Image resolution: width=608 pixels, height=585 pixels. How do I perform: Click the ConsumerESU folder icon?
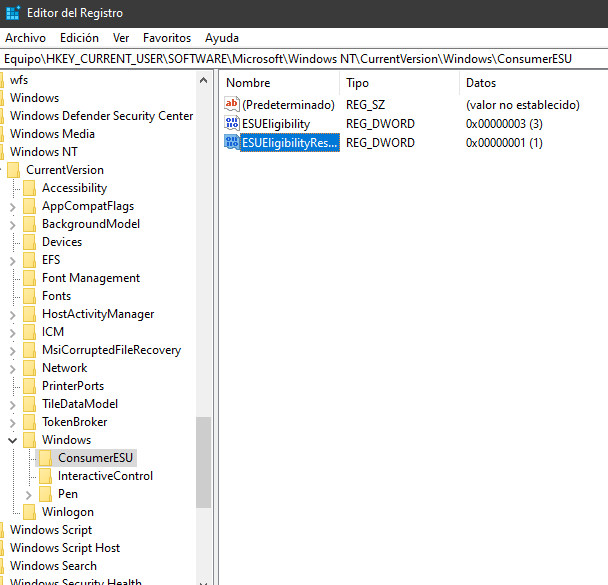pos(45,458)
